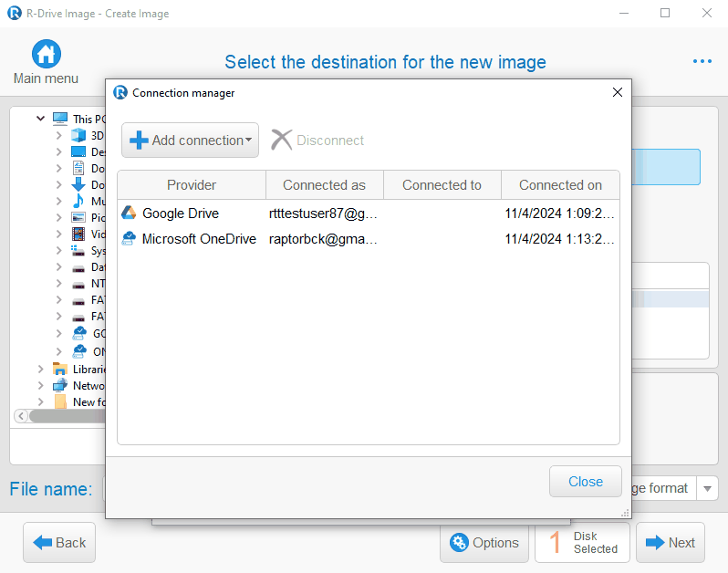
Task: Click the Connection manager title logo
Action: [x=120, y=92]
